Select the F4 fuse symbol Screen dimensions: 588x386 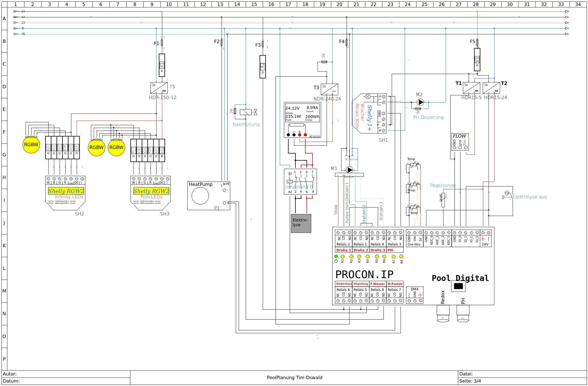pos(347,43)
